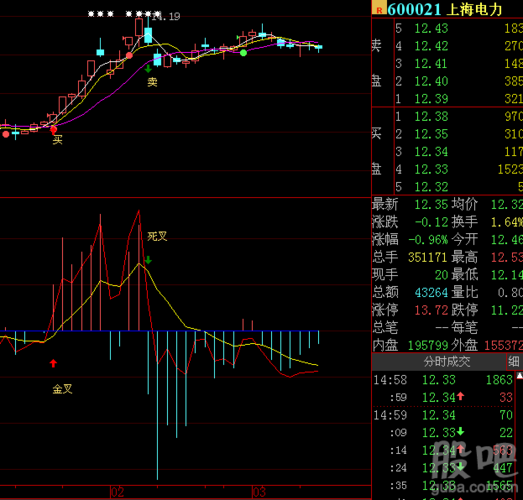This screenshot has width=523, height=500.
Task: Click the 03 date marker on the time axis
Action: [x=259, y=492]
